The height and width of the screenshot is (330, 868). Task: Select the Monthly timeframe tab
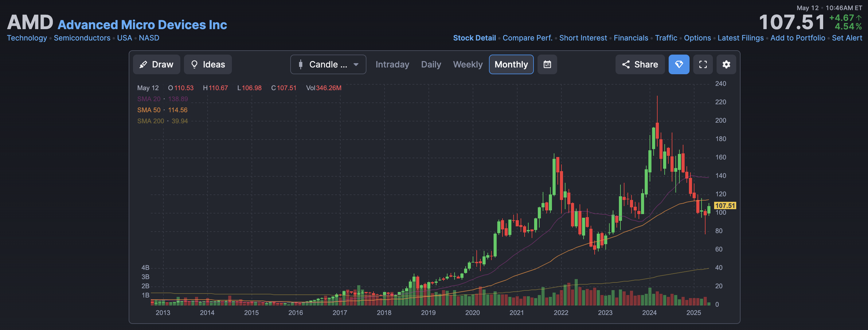pyautogui.click(x=511, y=64)
